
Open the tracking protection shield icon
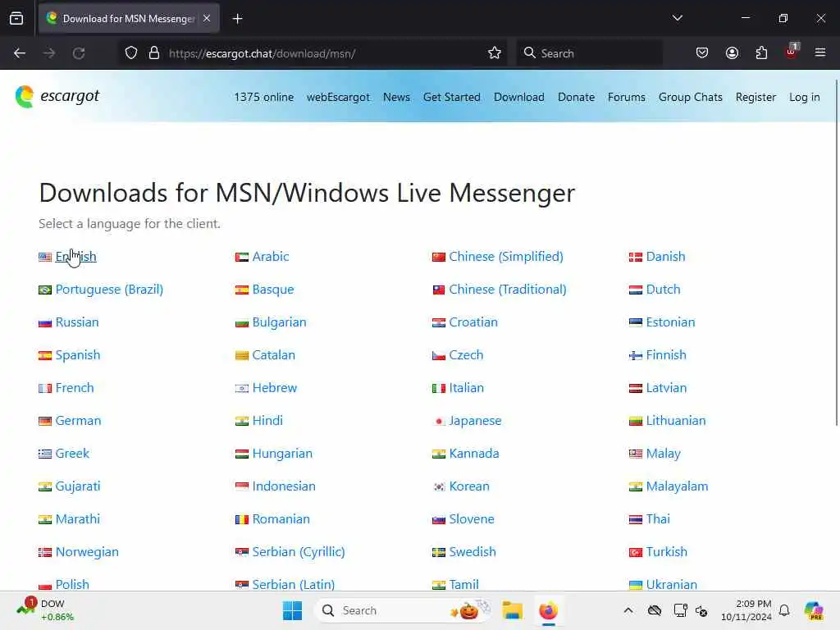(x=131, y=53)
